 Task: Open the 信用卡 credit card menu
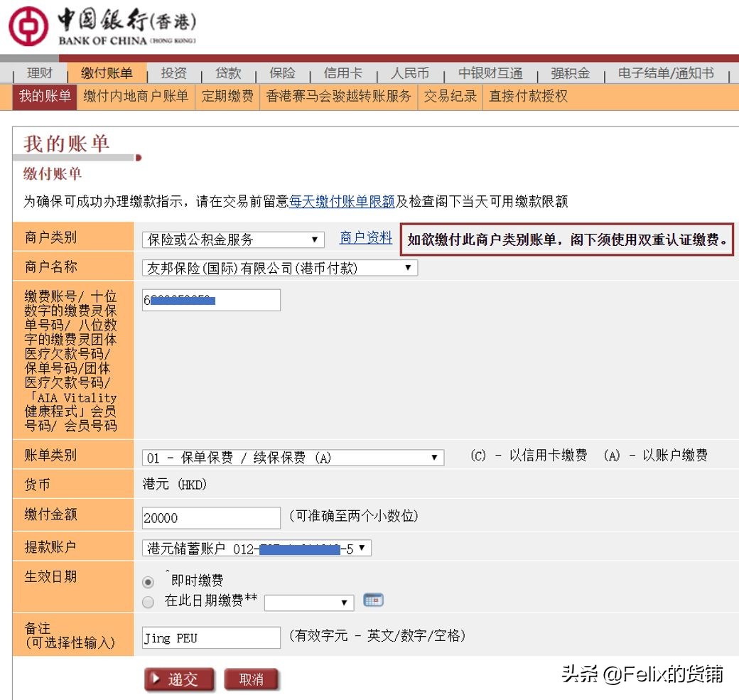343,72
